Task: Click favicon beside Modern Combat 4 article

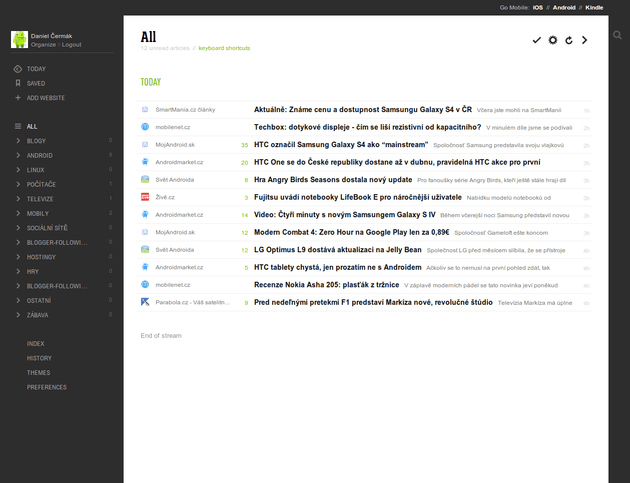Action: click(145, 232)
